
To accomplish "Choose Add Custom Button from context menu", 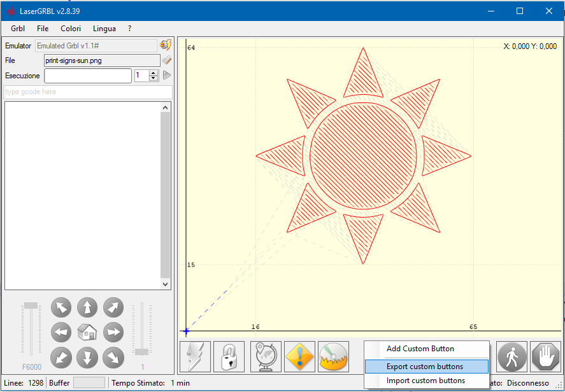I will pos(427,349).
